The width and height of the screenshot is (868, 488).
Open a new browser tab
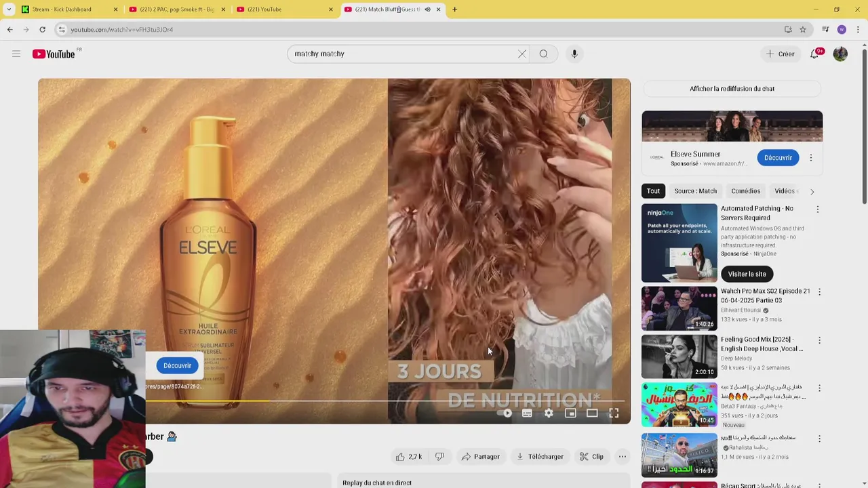(x=454, y=9)
